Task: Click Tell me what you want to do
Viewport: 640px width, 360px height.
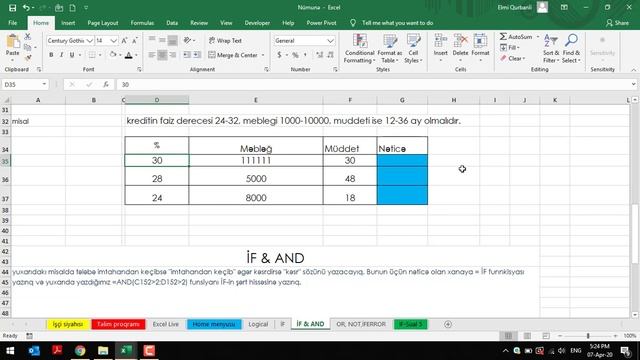Action: (397, 23)
